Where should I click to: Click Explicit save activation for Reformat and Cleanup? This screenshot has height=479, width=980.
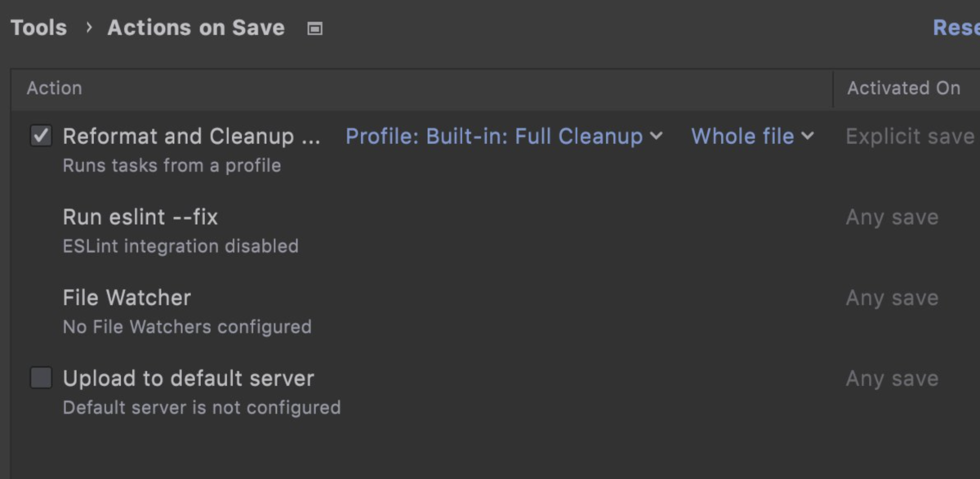[x=909, y=137]
